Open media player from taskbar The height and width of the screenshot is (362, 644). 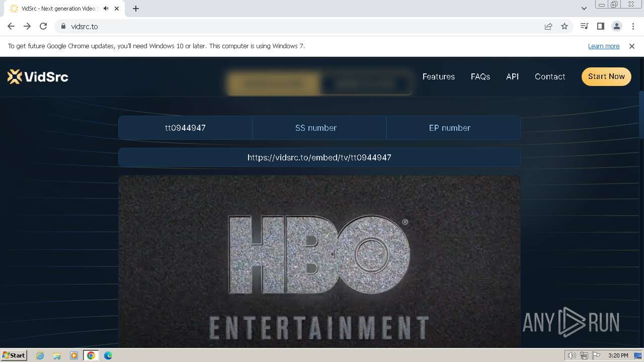click(x=74, y=355)
